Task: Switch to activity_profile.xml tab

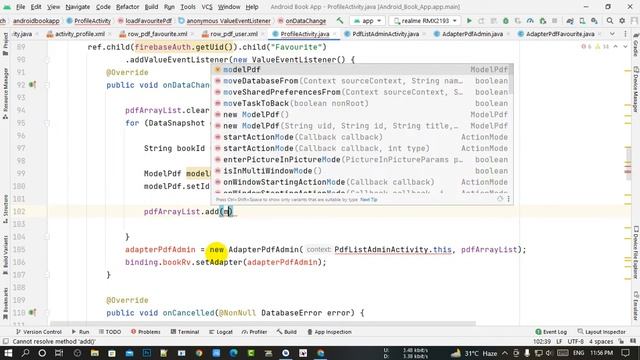Action: click(x=79, y=34)
